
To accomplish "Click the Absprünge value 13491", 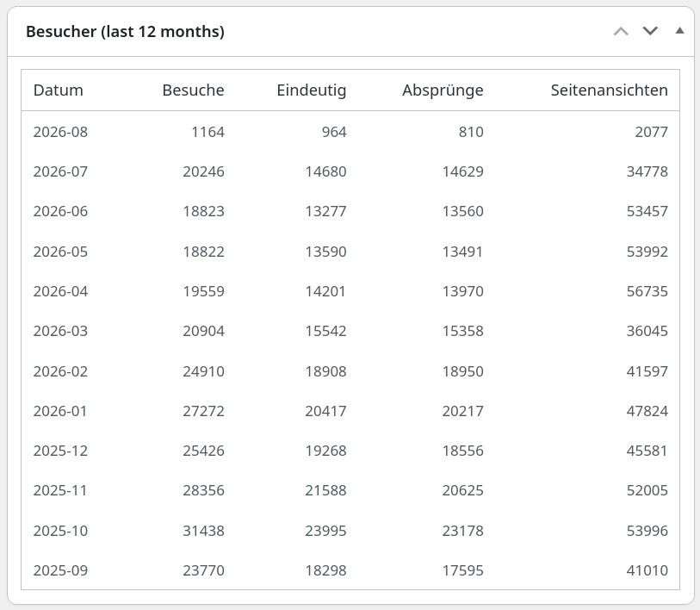I will [x=462, y=252].
